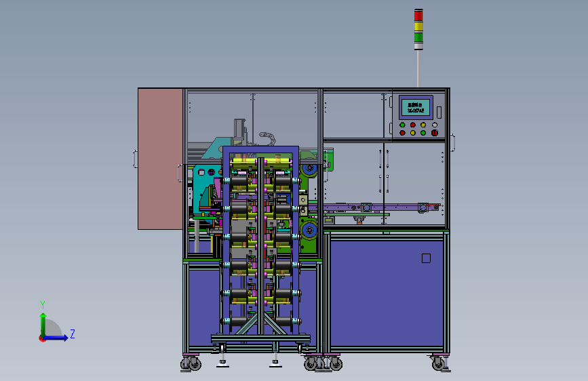The height and width of the screenshot is (381, 588).
Task: Click the small square latch on blue cabinet
Action: click(426, 258)
